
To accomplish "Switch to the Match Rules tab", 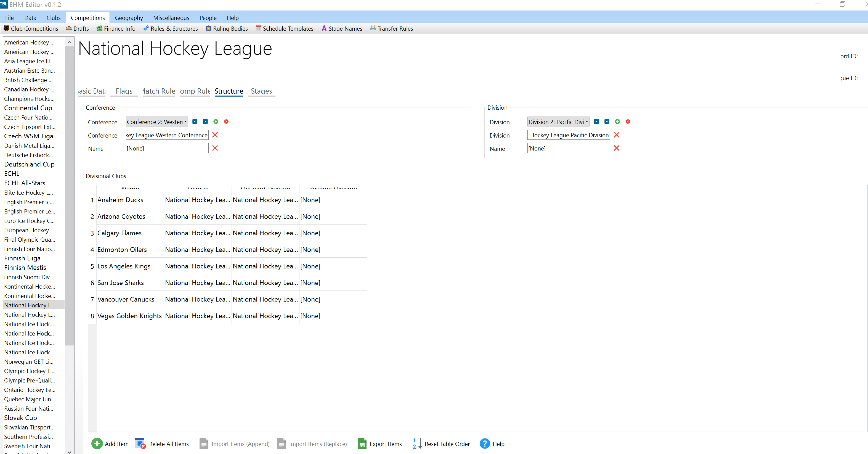I will point(159,91).
